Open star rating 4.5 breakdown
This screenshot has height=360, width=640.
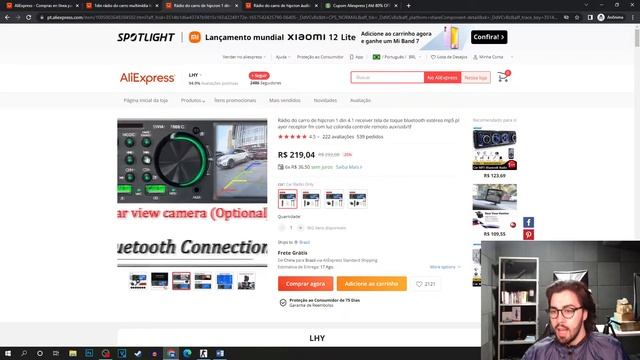(x=298, y=137)
